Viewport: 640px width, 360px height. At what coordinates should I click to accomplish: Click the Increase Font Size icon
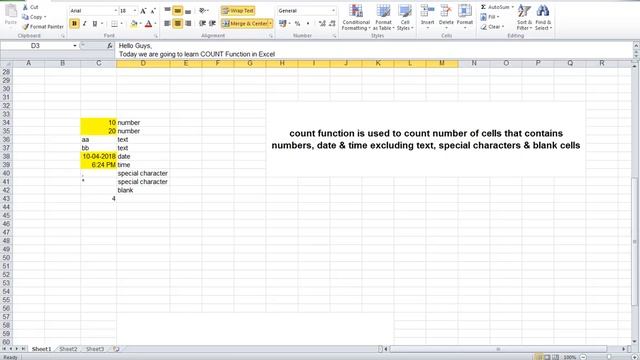point(143,11)
